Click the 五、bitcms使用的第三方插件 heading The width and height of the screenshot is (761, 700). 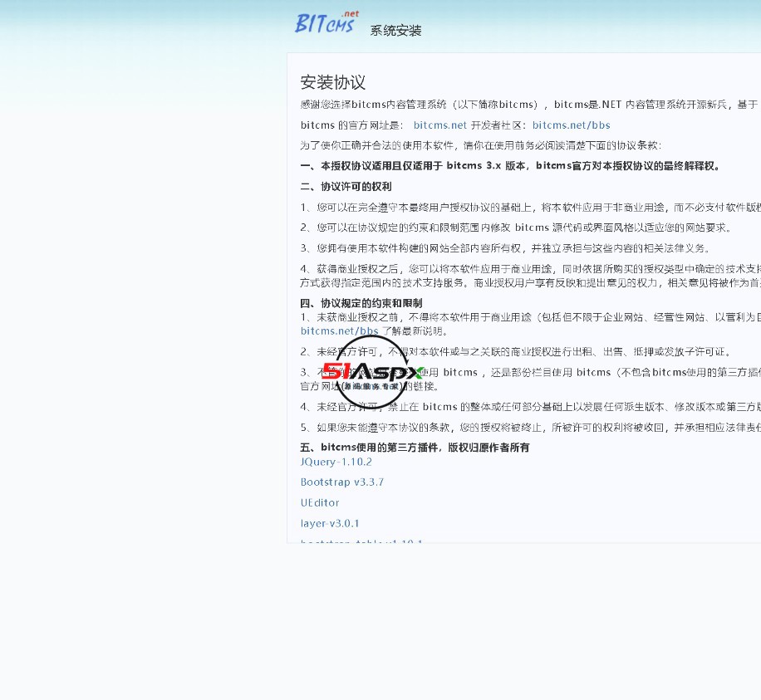tap(415, 448)
